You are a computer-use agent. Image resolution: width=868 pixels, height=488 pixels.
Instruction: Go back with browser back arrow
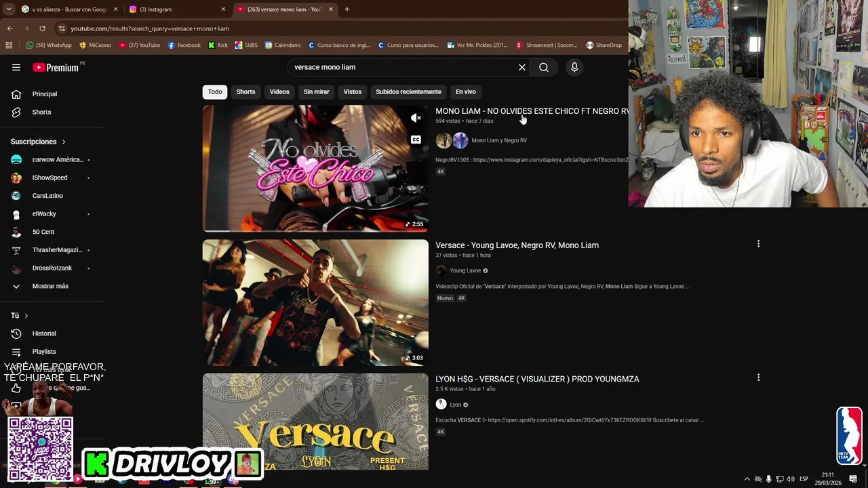click(9, 28)
